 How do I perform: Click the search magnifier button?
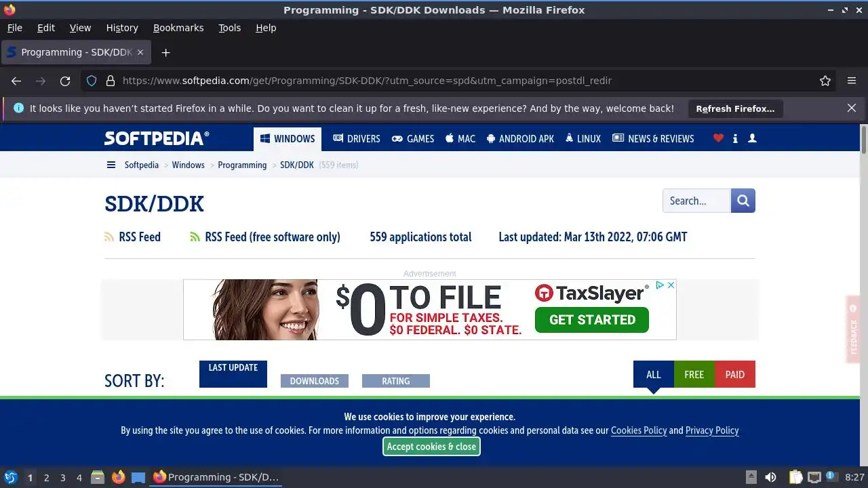(743, 201)
